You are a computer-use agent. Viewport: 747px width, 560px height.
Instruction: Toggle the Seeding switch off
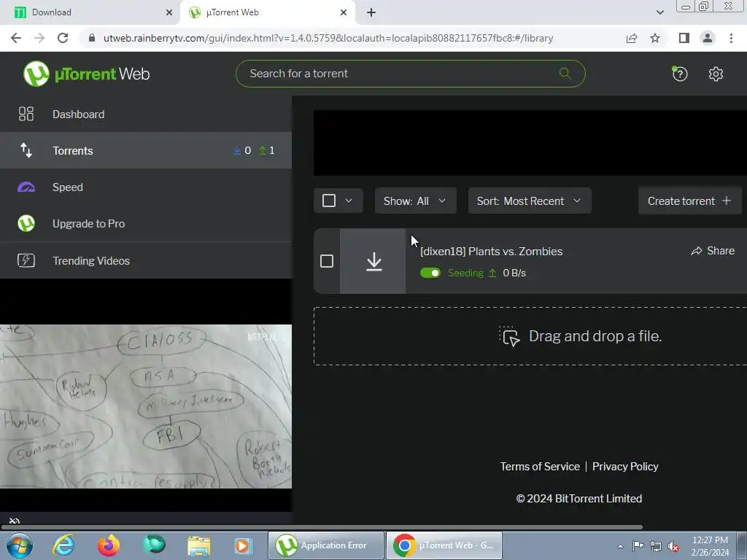(x=430, y=273)
